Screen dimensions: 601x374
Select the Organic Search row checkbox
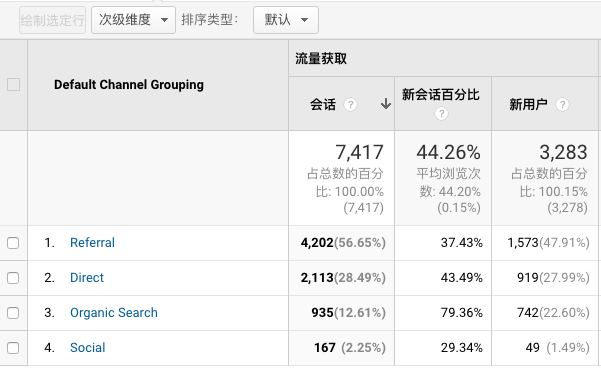(x=13, y=313)
